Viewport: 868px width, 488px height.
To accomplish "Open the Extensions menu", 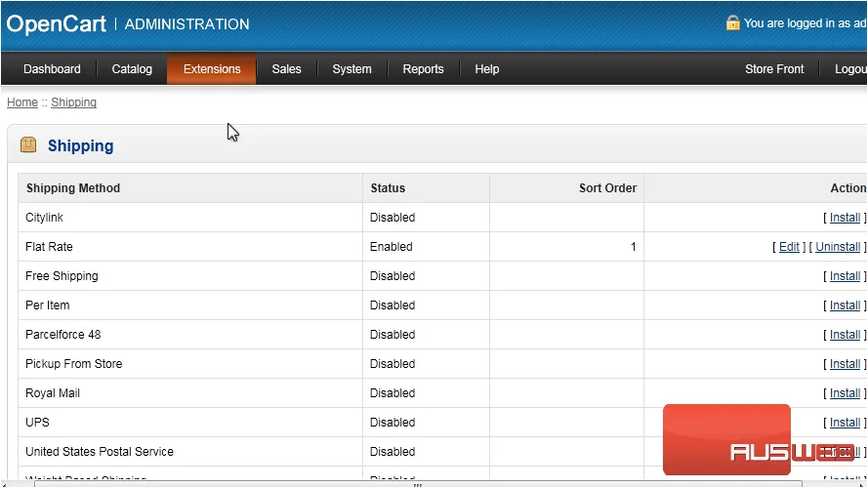I will click(x=212, y=69).
